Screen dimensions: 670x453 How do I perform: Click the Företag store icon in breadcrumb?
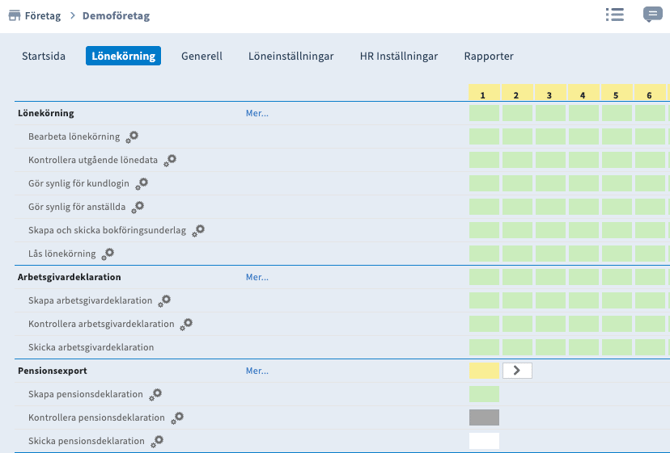pyautogui.click(x=14, y=15)
